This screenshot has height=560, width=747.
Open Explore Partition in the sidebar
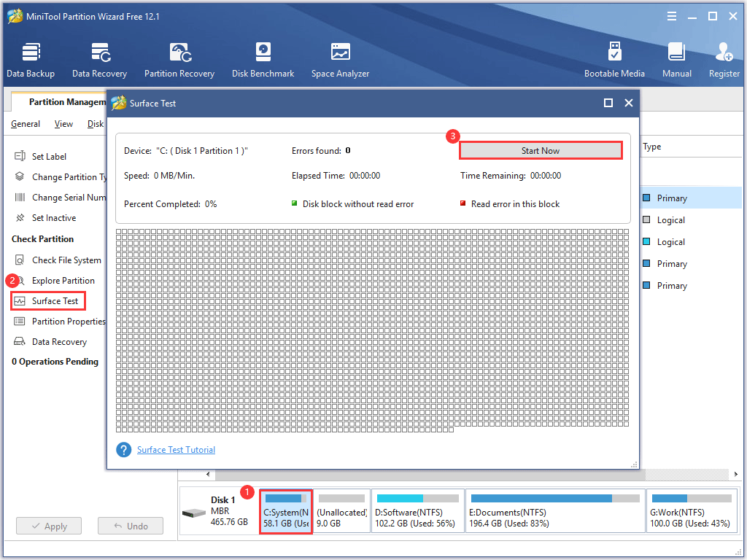click(54, 281)
